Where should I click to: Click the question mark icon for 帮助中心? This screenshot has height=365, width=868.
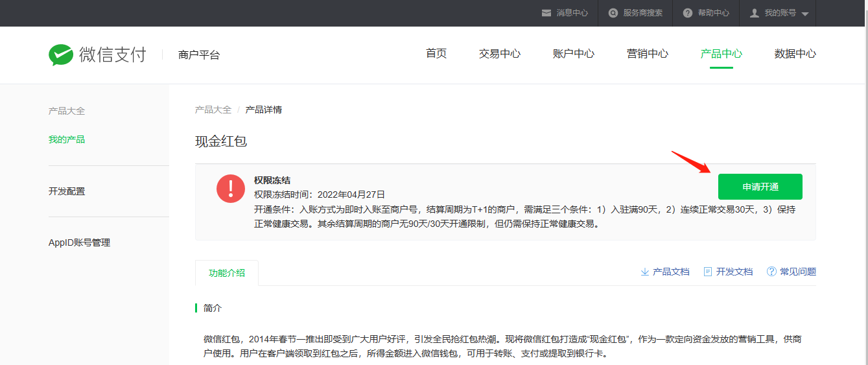(x=688, y=13)
